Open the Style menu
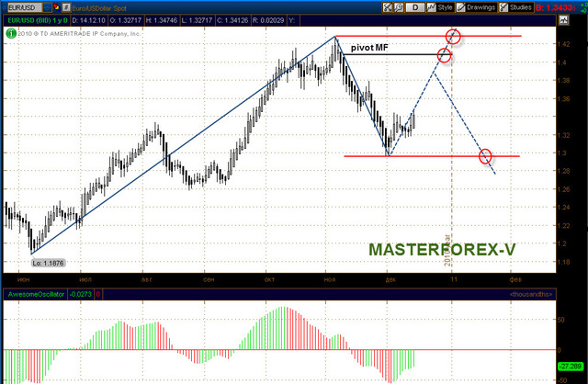 point(440,7)
